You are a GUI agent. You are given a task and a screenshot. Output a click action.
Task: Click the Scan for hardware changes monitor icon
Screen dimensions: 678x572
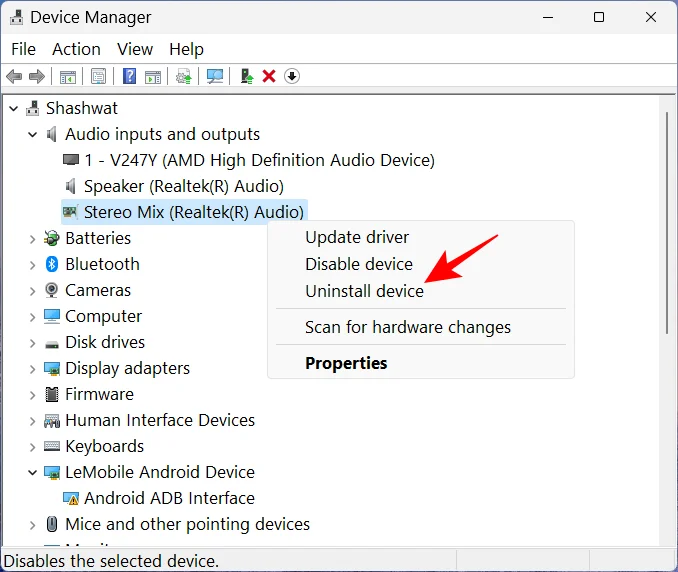214,77
